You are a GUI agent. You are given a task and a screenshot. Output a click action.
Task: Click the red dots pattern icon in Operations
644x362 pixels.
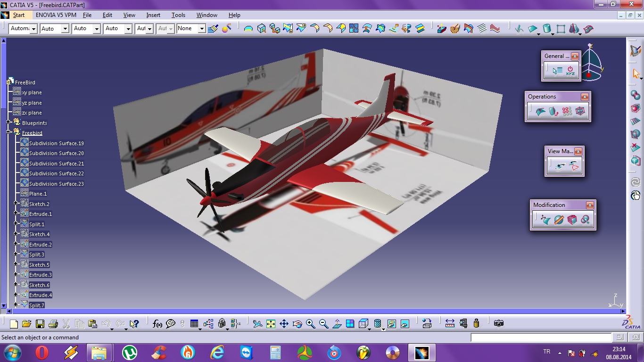567,111
